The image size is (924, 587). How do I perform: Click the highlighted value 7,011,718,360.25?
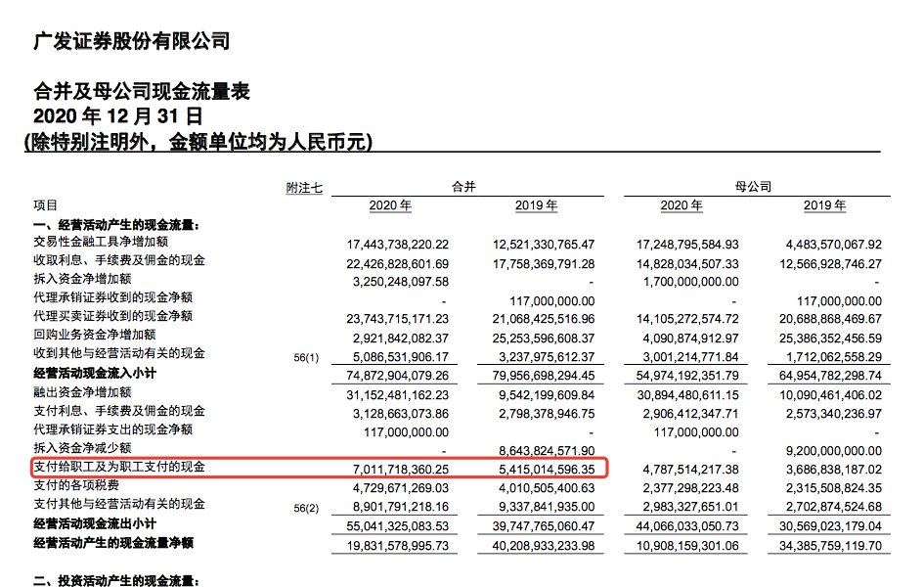coord(401,470)
